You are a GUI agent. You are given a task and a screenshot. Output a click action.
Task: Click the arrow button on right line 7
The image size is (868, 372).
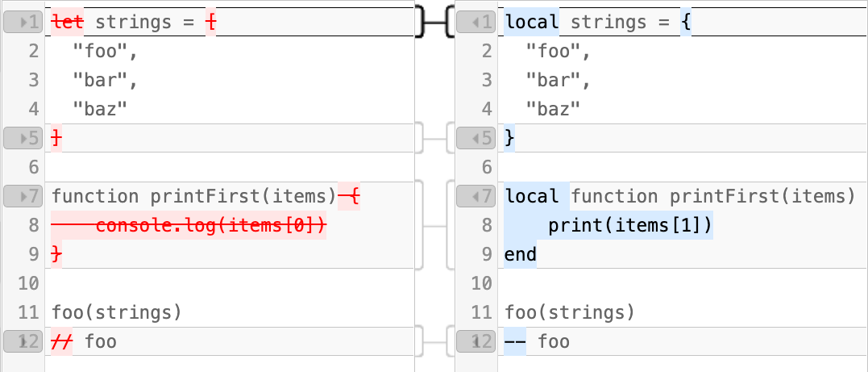476,196
